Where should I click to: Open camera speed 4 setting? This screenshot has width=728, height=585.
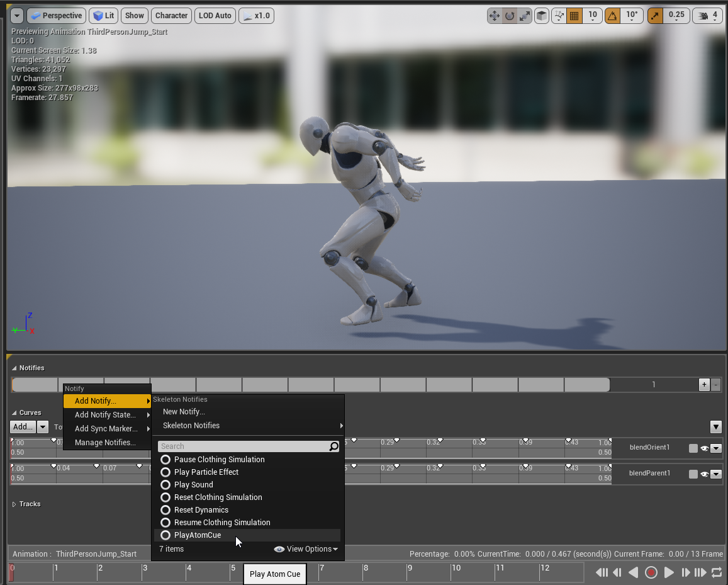707,16
